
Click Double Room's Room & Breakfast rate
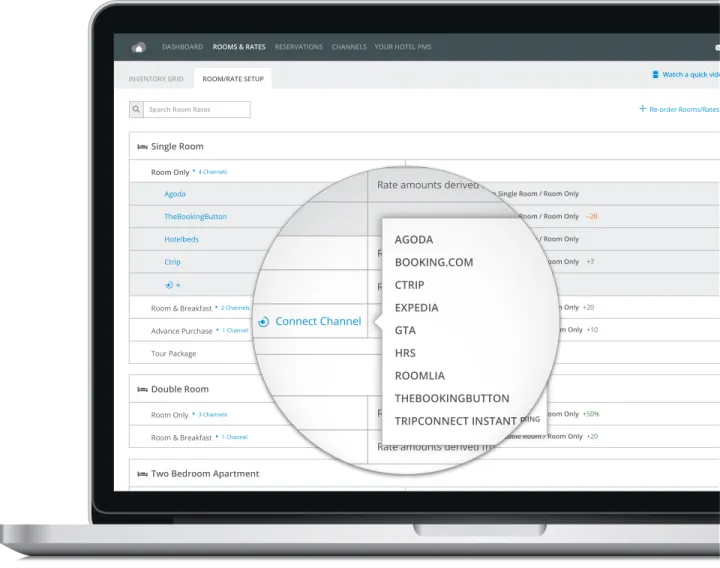coord(181,438)
